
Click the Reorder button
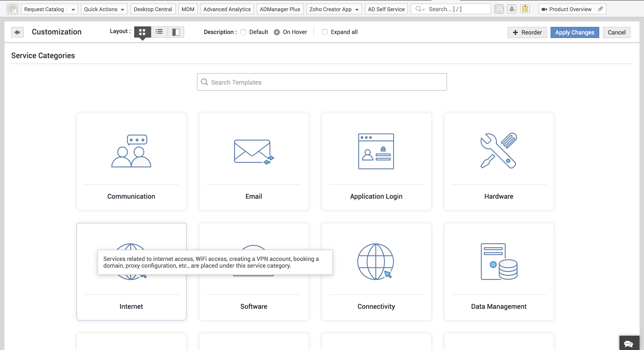click(527, 32)
